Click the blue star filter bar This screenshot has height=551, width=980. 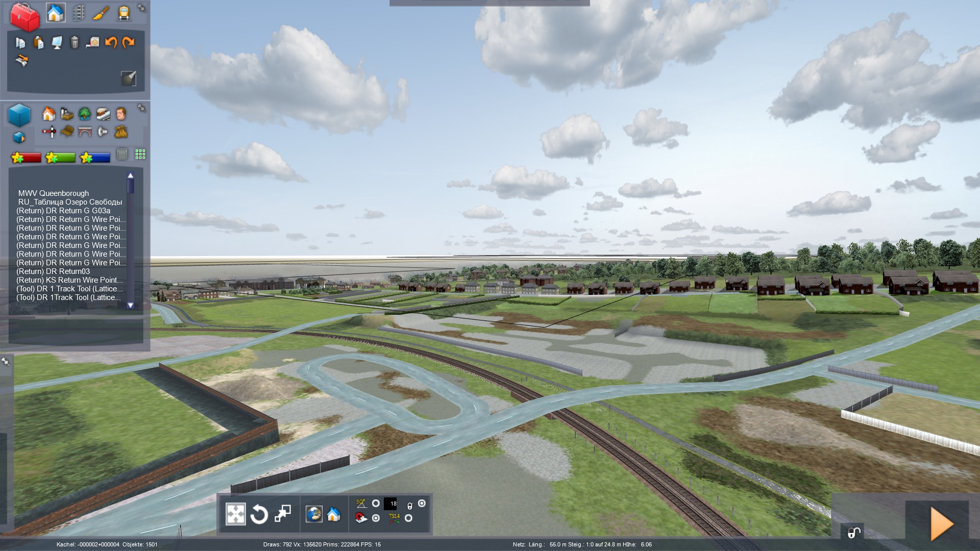tap(95, 158)
